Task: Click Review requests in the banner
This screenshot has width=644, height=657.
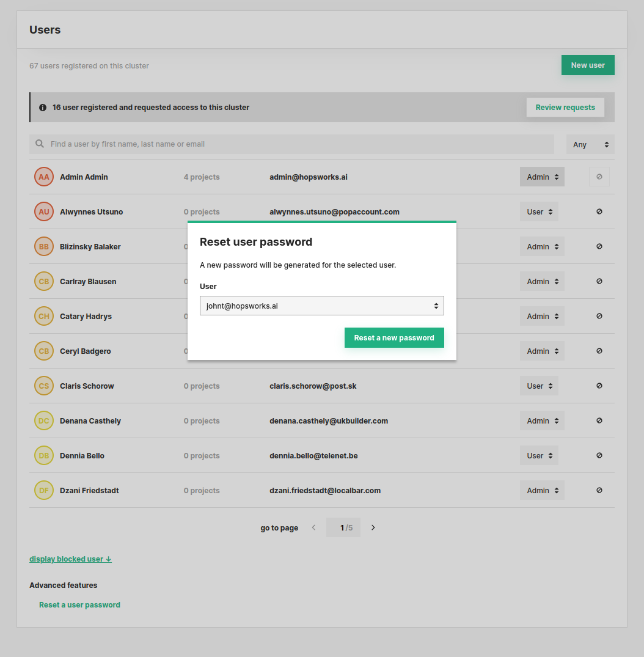Action: click(565, 107)
